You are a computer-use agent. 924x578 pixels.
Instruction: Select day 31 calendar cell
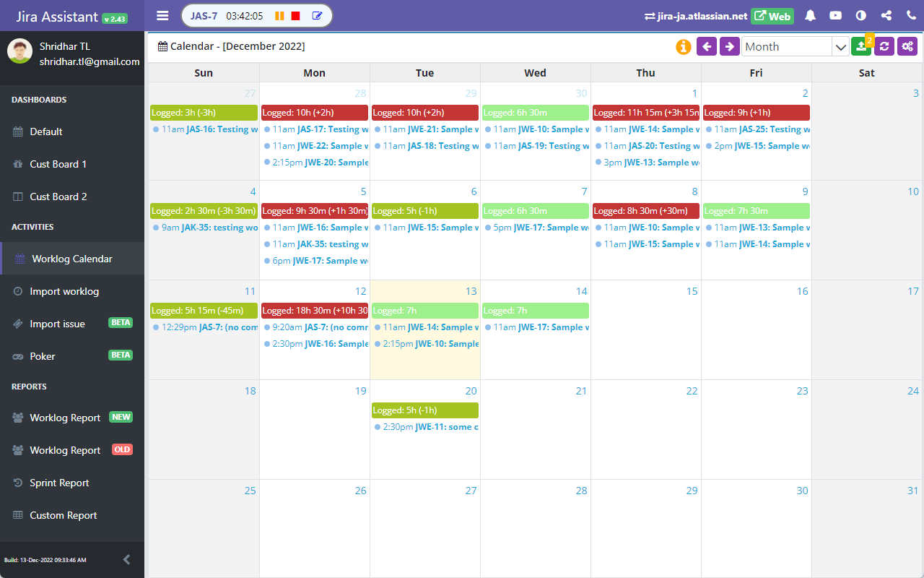tap(867, 528)
